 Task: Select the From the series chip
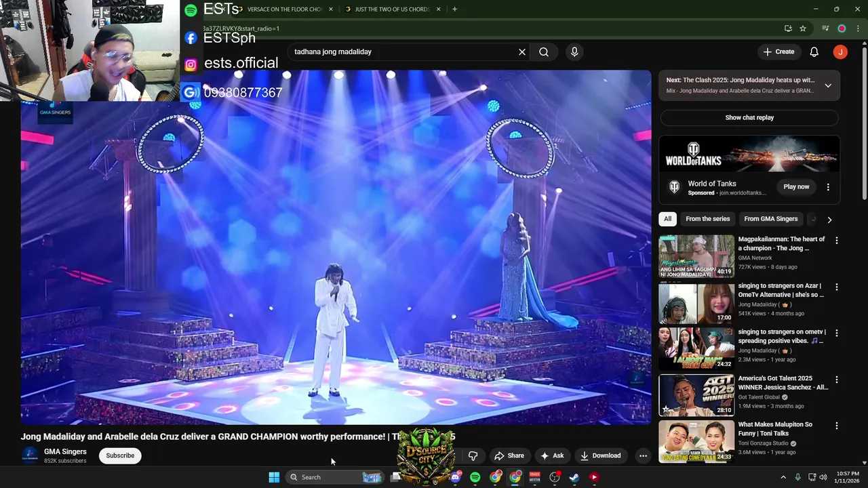tap(707, 219)
